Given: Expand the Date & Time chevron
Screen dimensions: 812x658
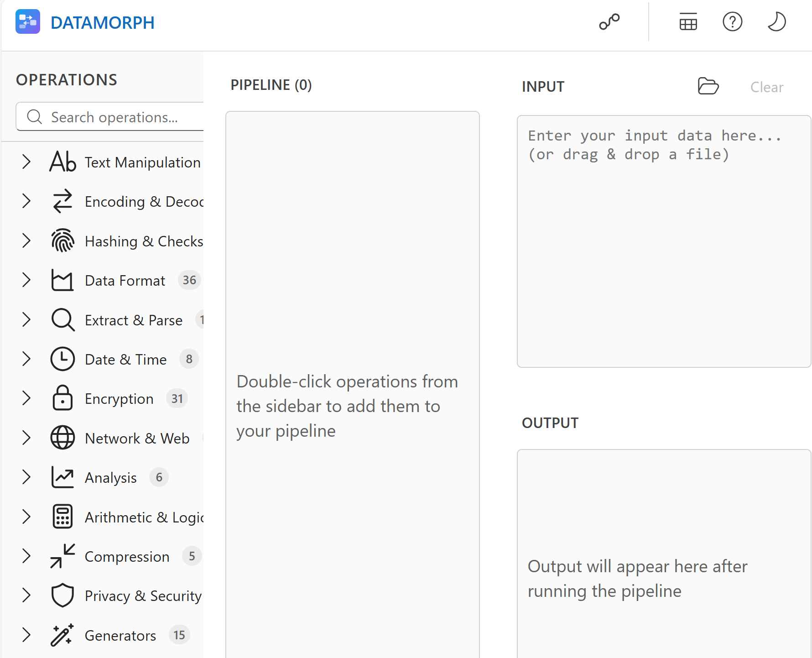Looking at the screenshot, I should point(26,359).
